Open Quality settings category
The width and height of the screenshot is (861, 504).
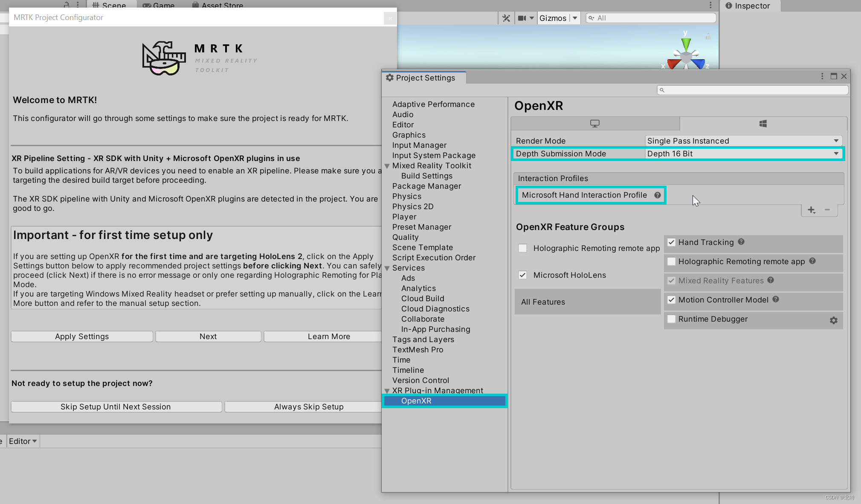[x=405, y=237]
